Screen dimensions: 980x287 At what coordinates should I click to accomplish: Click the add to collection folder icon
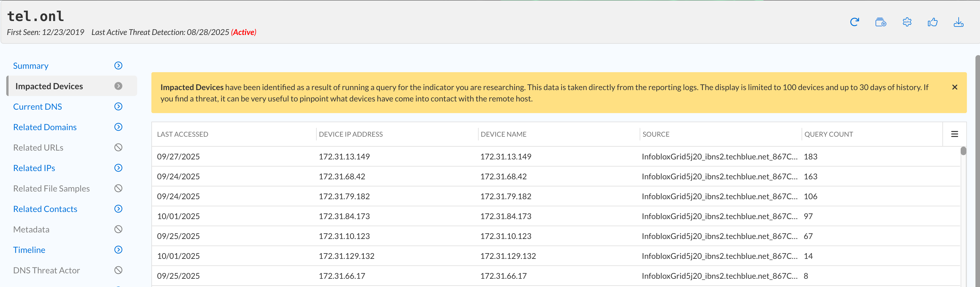point(880,22)
